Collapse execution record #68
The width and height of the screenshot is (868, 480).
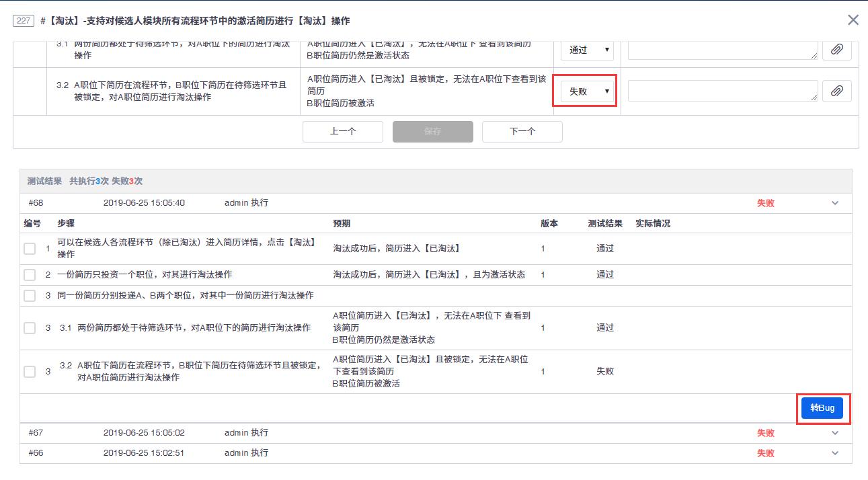[x=835, y=203]
